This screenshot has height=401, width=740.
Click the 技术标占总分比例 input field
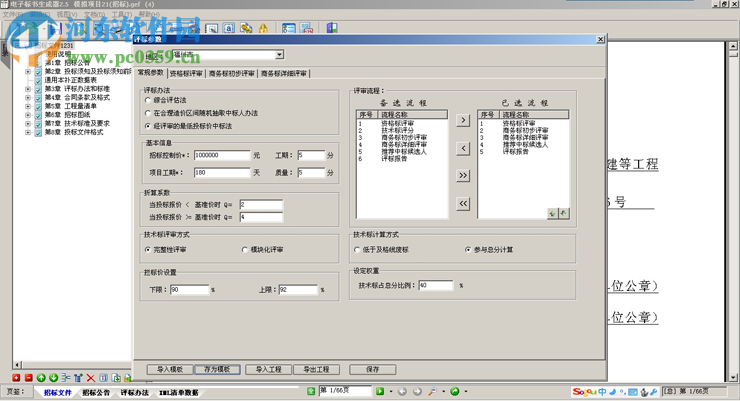coord(436,286)
